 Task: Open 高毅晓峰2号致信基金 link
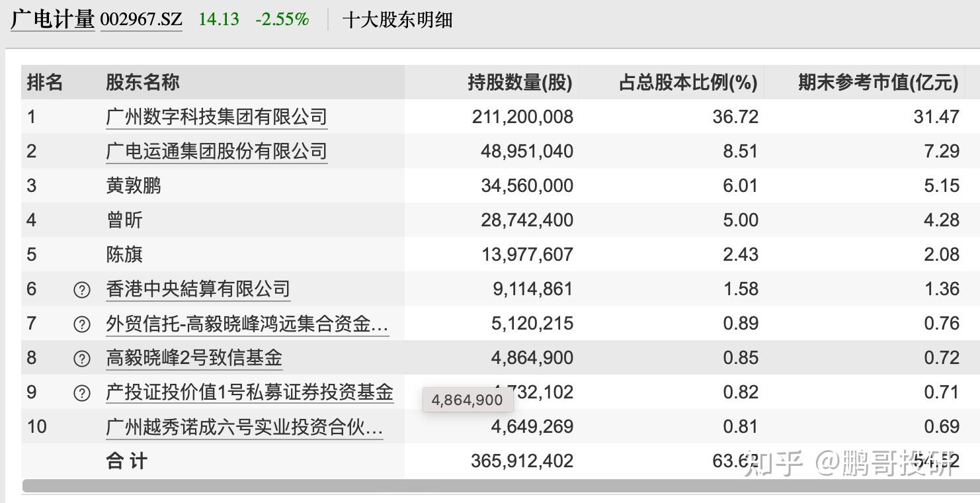point(194,358)
